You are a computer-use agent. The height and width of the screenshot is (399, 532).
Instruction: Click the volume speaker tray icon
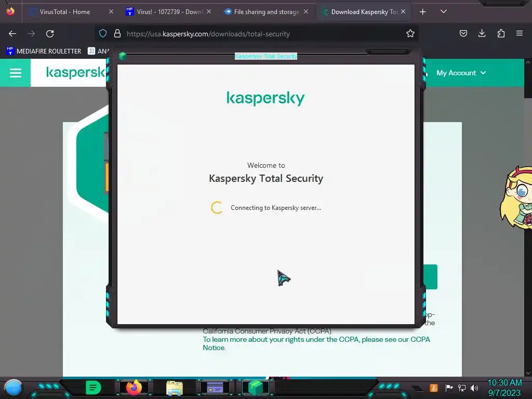[474, 388]
